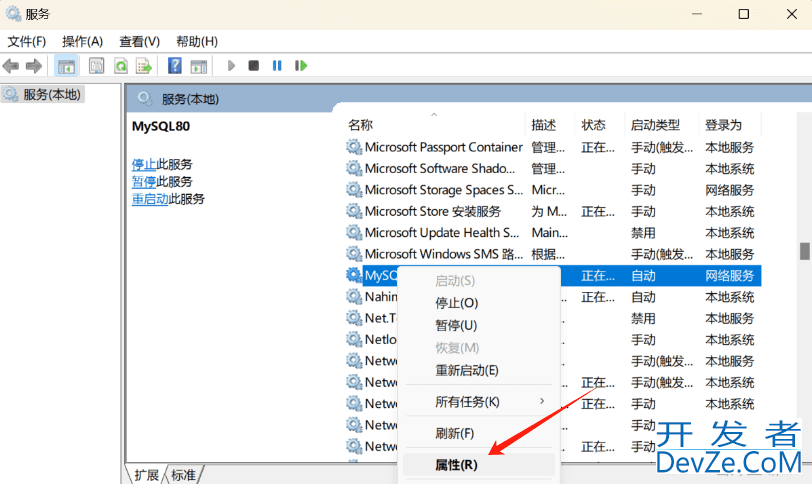Start the service with the play icon
The width and height of the screenshot is (812, 484).
[231, 66]
